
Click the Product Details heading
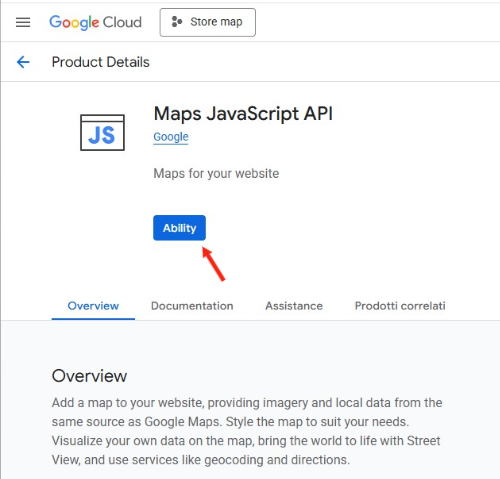pyautogui.click(x=101, y=62)
